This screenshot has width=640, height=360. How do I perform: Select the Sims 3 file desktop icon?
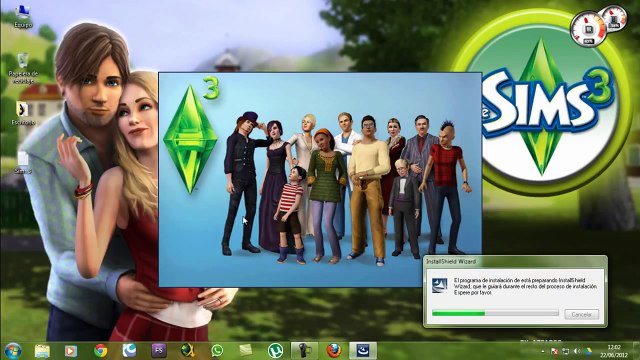[x=23, y=162]
